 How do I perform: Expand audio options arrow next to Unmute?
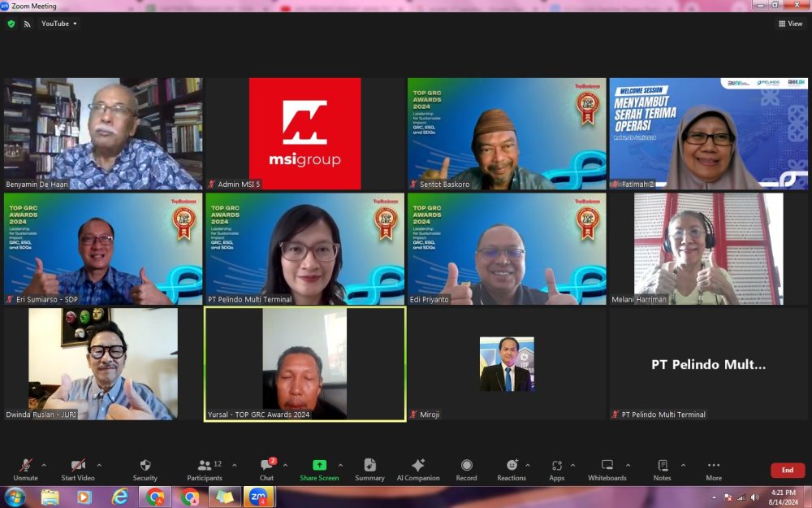click(44, 466)
